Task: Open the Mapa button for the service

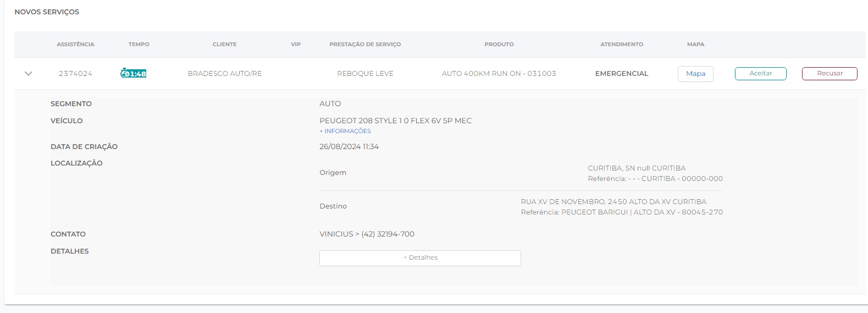Action: [695, 74]
